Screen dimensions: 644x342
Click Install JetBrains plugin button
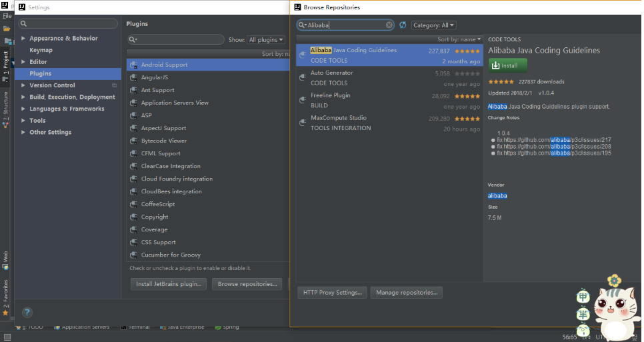click(x=169, y=284)
